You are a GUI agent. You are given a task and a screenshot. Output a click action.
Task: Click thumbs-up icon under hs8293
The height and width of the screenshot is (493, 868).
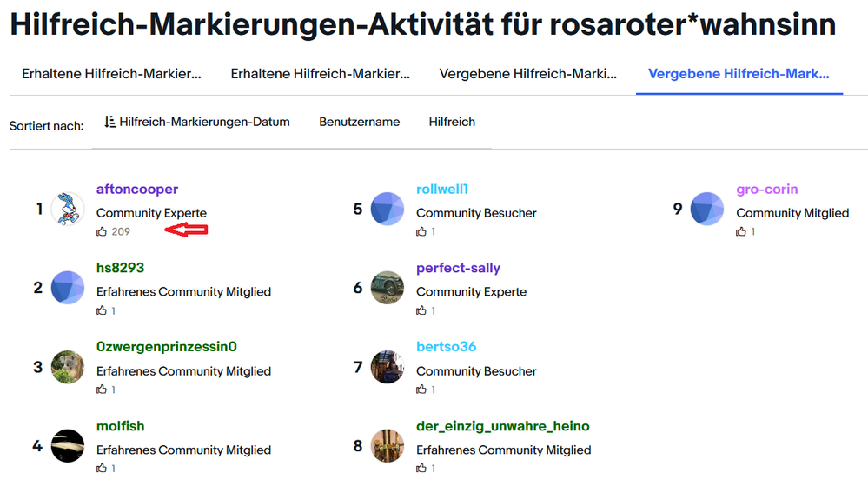click(x=103, y=310)
